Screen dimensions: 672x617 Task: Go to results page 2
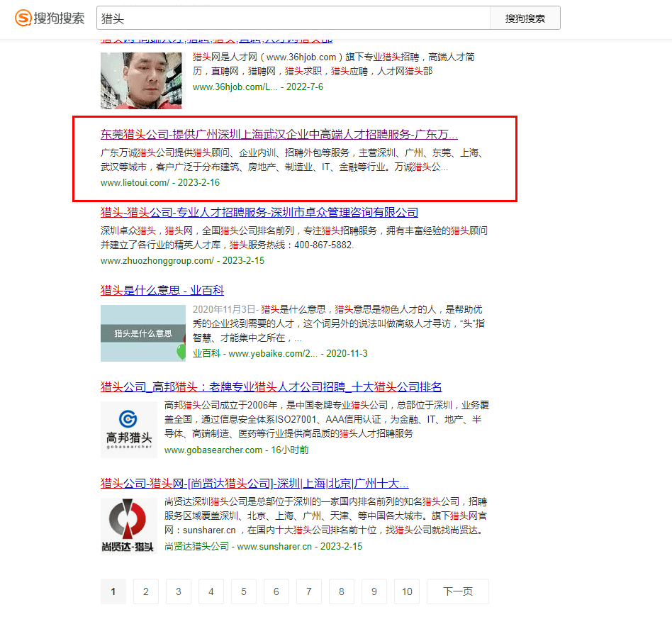tap(145, 591)
